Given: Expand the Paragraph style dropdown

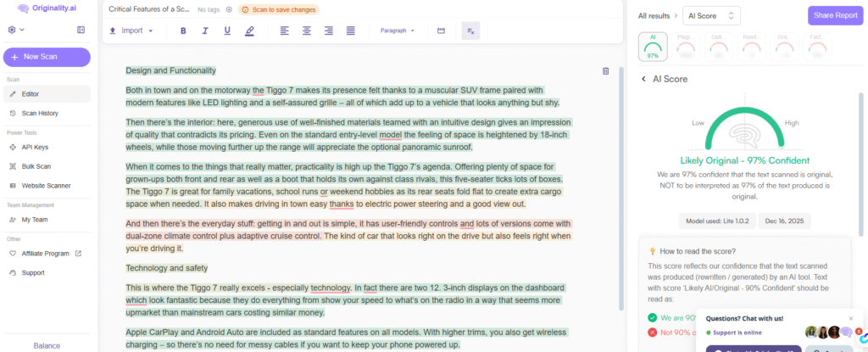Looking at the screenshot, I should (398, 31).
